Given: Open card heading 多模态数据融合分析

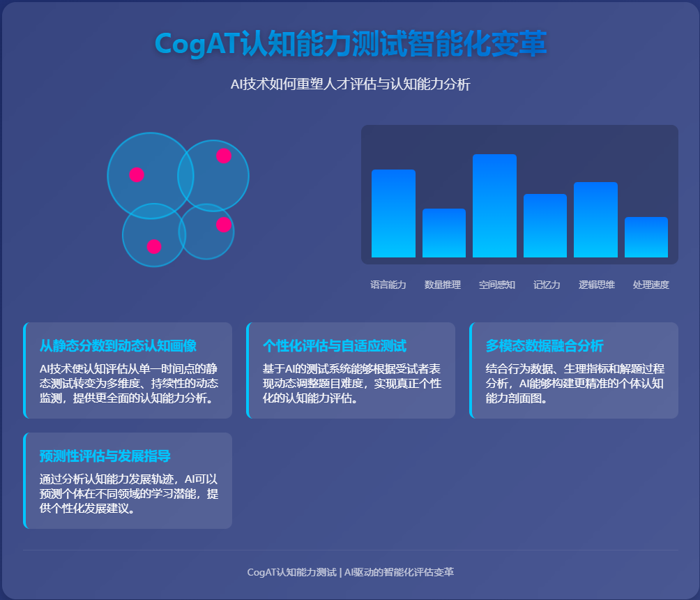Looking at the screenshot, I should [545, 345].
